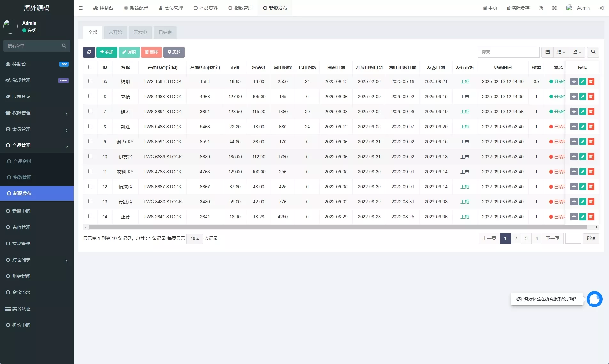Screen dimensions: 609x364
Task: Open the columns visibility dropdown
Action: point(561,52)
